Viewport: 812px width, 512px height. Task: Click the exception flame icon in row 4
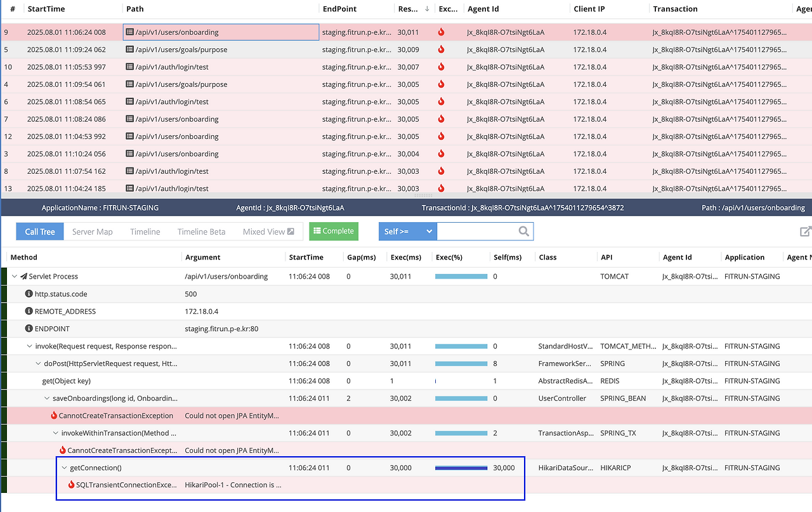(x=442, y=84)
